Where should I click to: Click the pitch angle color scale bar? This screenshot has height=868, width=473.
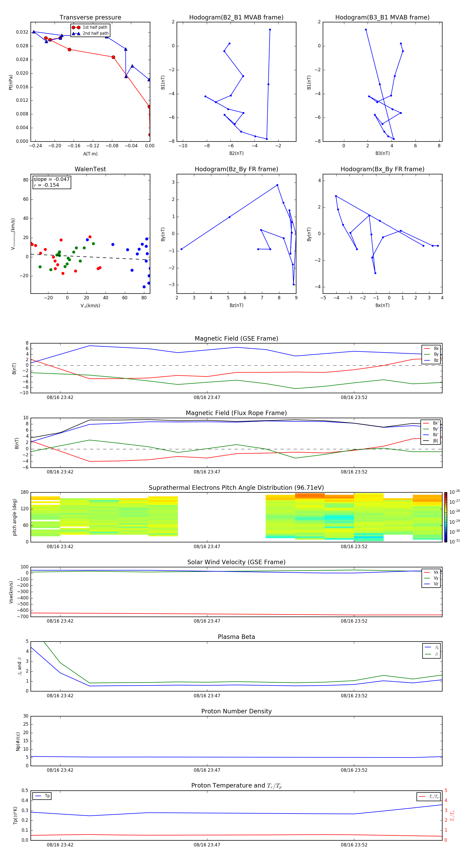pos(446,517)
